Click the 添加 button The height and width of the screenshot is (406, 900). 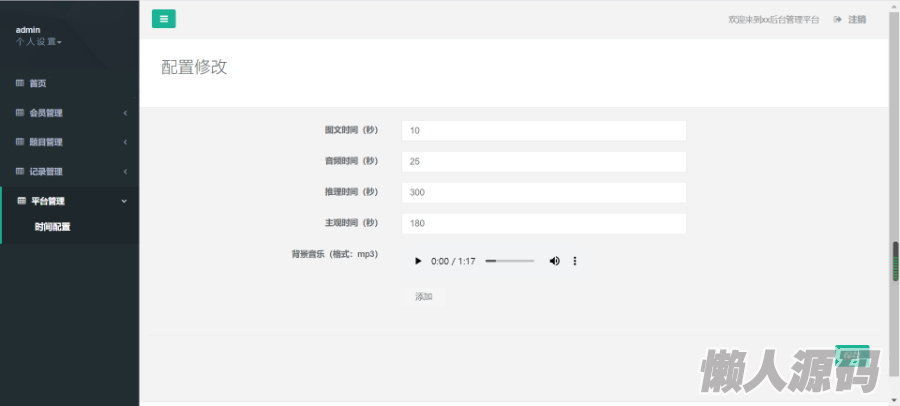point(424,296)
